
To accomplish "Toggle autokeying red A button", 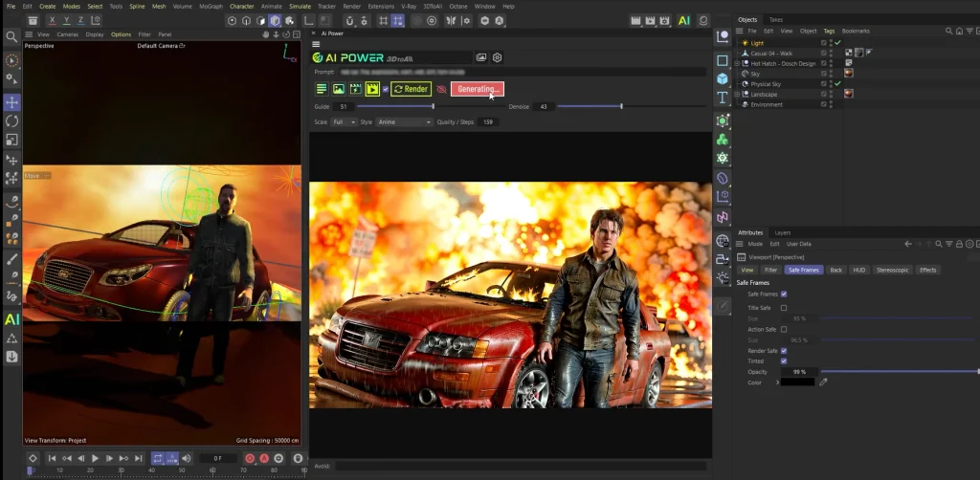I will pyautogui.click(x=264, y=458).
